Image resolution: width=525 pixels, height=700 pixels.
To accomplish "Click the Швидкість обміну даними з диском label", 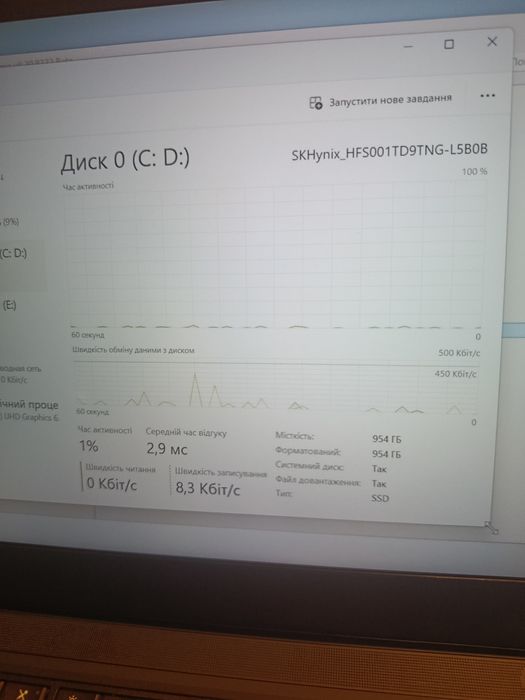I will click(x=133, y=350).
